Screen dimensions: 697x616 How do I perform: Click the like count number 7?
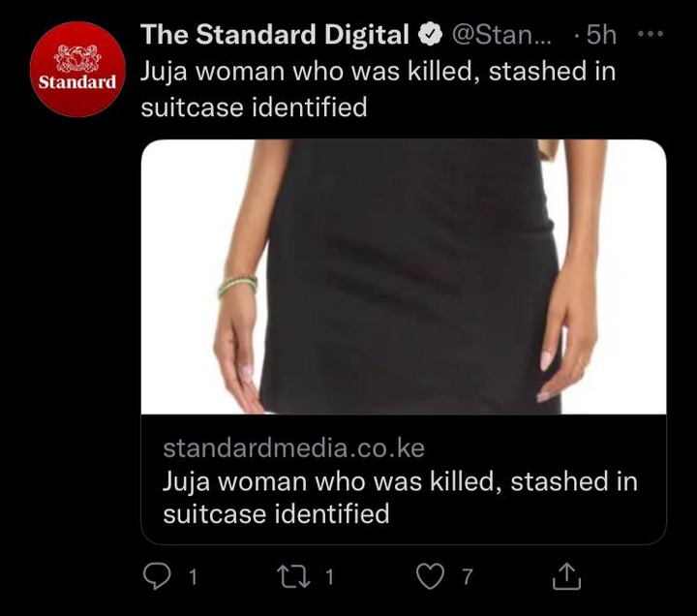click(467, 577)
